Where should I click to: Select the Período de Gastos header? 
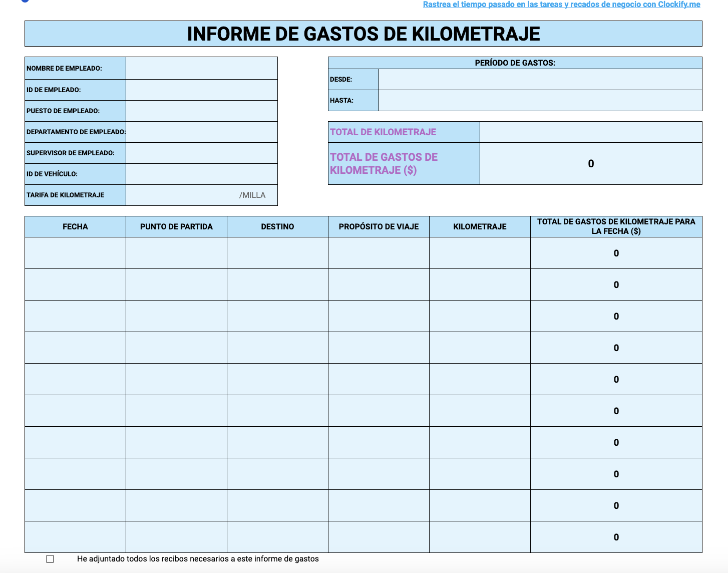coord(515,63)
